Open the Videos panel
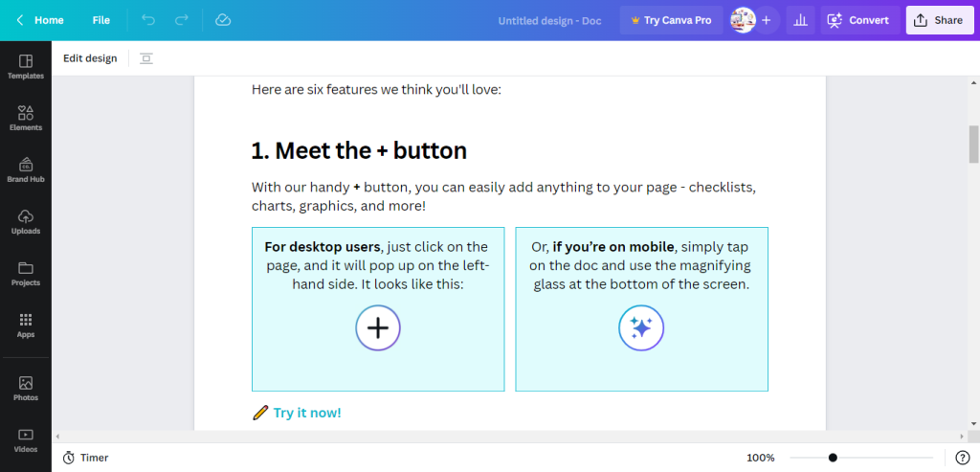Image resolution: width=980 pixels, height=472 pixels. [26, 440]
